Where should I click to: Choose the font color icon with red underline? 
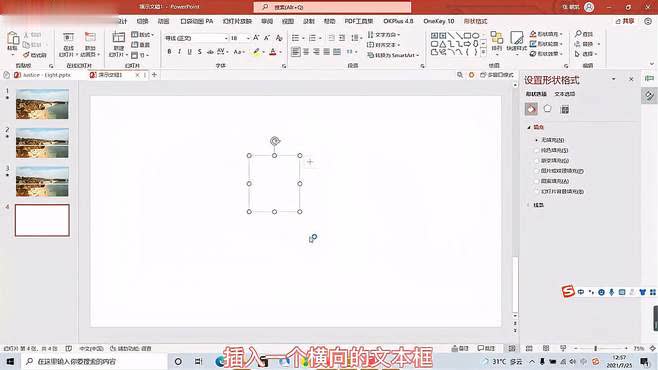(273, 52)
